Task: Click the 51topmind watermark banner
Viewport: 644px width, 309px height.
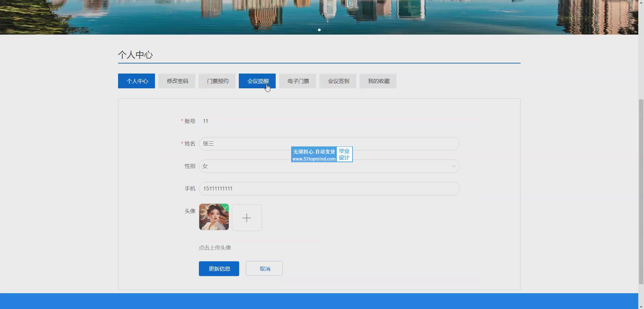Action: [321, 154]
